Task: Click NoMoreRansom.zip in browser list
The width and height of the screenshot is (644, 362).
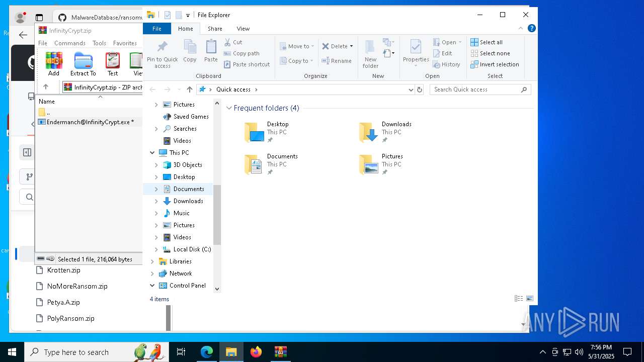Action: tap(77, 286)
